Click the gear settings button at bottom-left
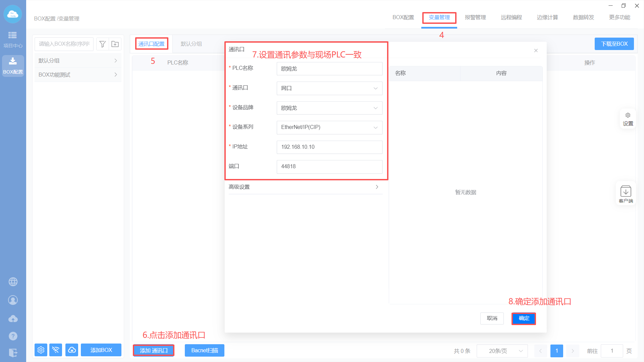This screenshot has height=362, width=644. [x=41, y=350]
